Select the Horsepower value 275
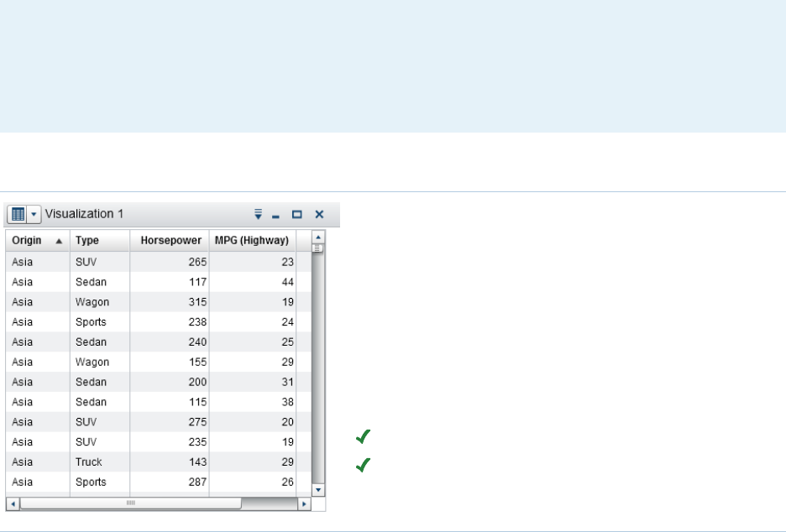This screenshot has width=786, height=532. pos(197,422)
